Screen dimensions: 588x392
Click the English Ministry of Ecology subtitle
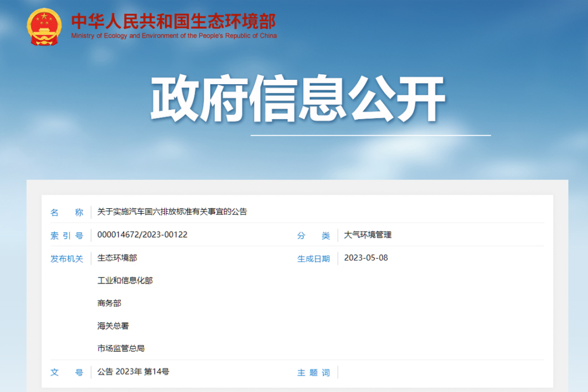click(x=174, y=36)
